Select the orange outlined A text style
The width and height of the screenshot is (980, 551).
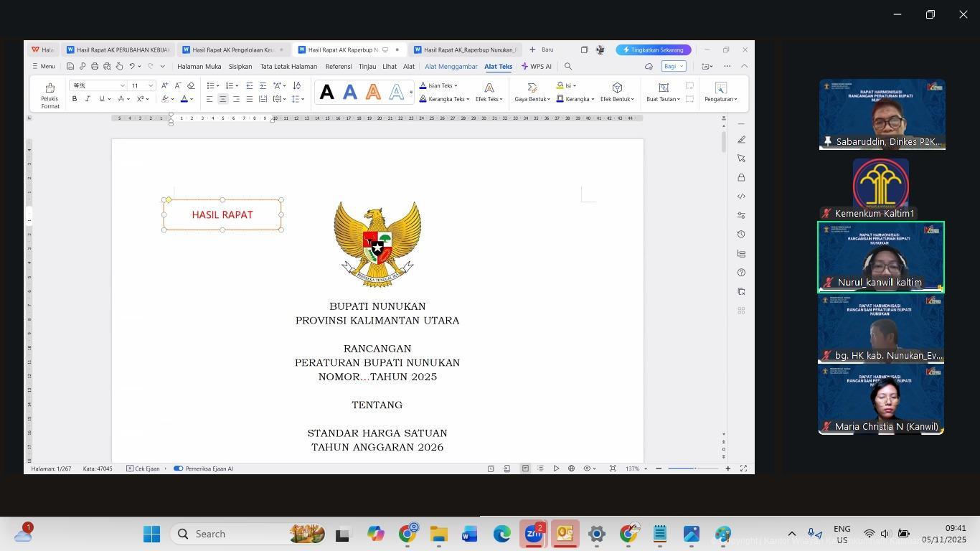pyautogui.click(x=373, y=93)
